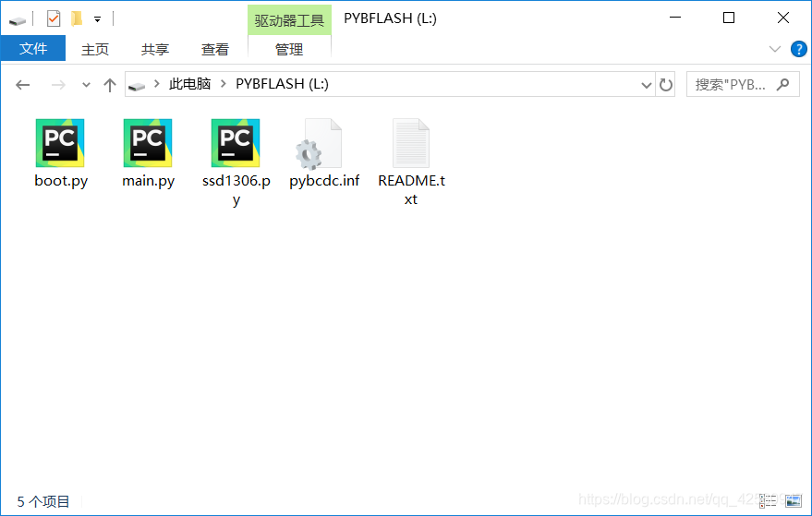Click the drive icon in address bar
The width and height of the screenshot is (812, 516).
click(x=137, y=86)
